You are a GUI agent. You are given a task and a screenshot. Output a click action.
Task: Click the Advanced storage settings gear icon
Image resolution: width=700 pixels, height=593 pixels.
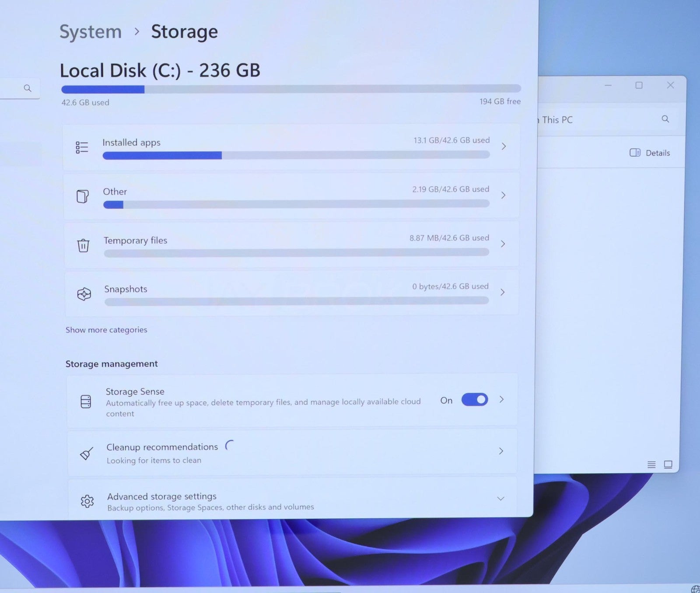87,501
